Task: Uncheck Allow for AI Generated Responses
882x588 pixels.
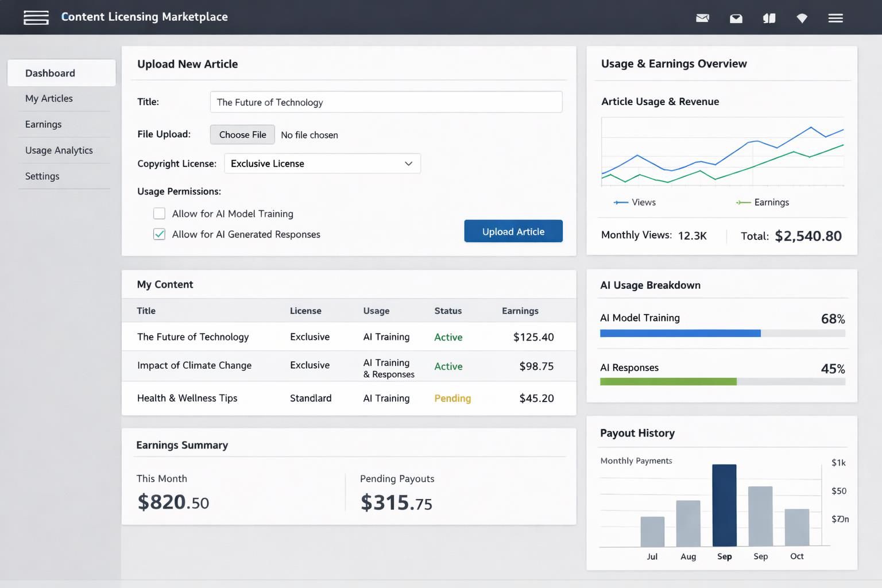Action: coord(159,234)
